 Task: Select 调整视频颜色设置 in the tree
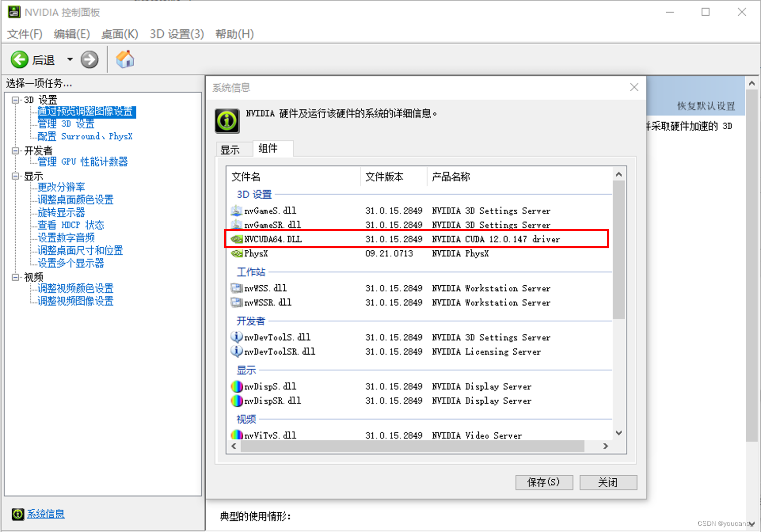[x=75, y=288]
